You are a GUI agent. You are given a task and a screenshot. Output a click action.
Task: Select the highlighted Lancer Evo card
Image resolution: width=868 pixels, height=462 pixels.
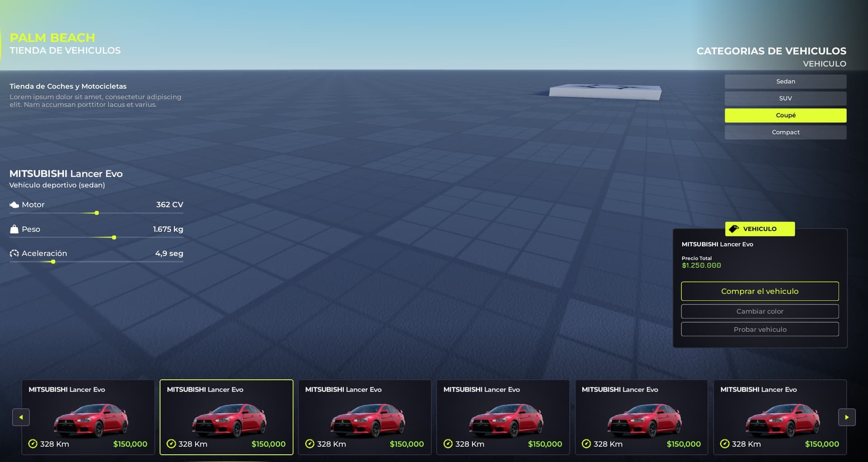pos(226,417)
